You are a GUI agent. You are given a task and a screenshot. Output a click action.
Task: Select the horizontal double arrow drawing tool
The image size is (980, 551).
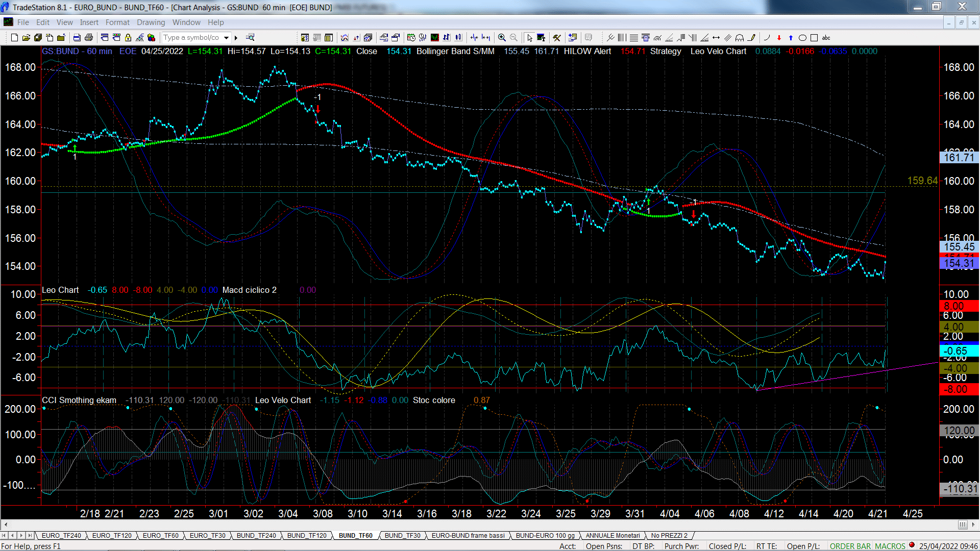click(x=716, y=38)
